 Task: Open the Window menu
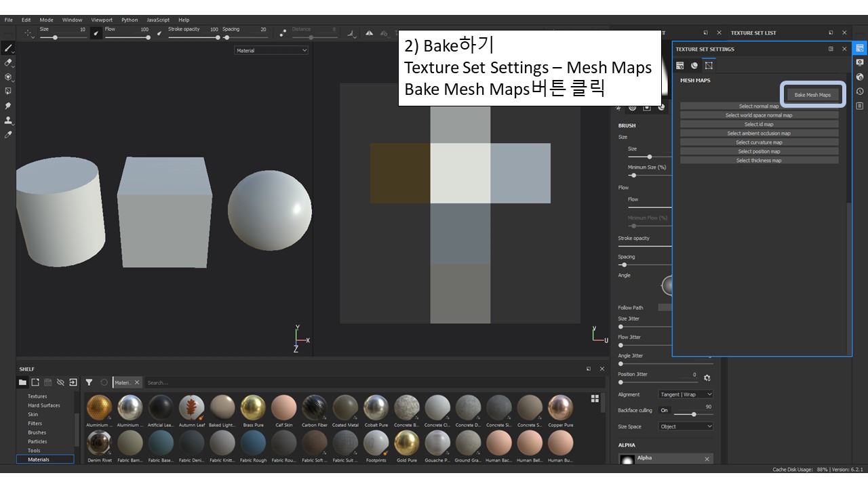(73, 20)
